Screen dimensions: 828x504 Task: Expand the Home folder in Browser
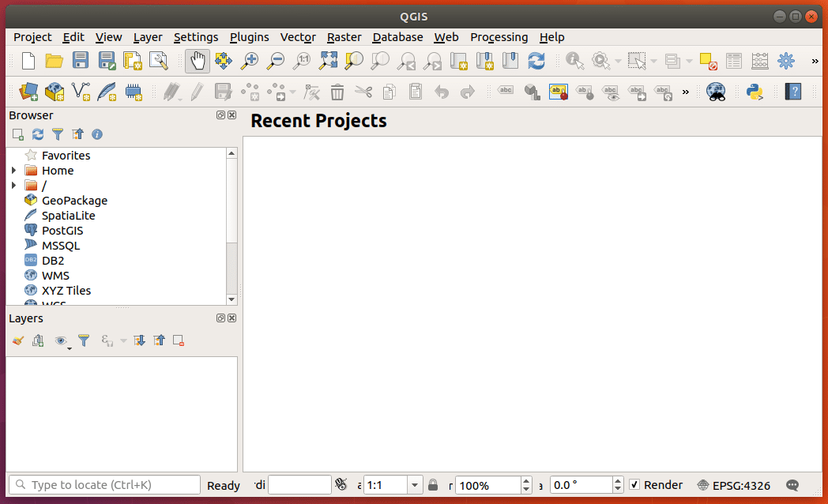(13, 171)
